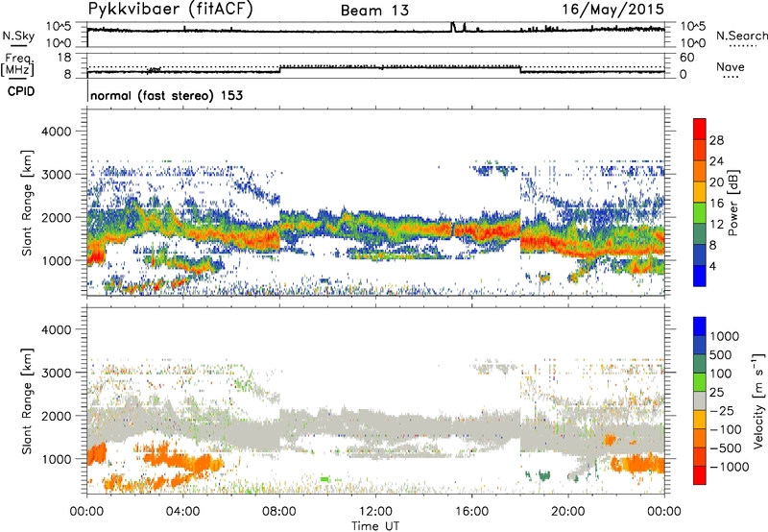Click the date '16/May/2015'
Image resolution: width=768 pixels, height=532 pixels.
pos(612,10)
